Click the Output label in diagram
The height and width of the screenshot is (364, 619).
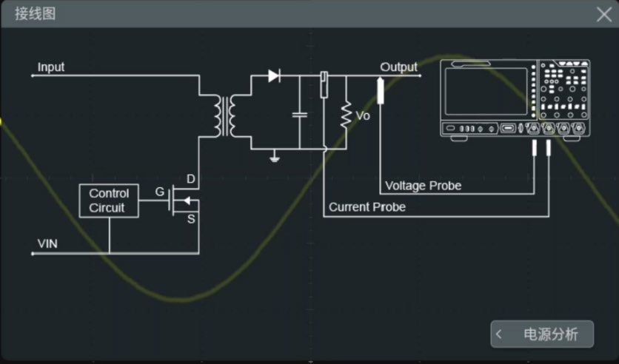coord(398,67)
